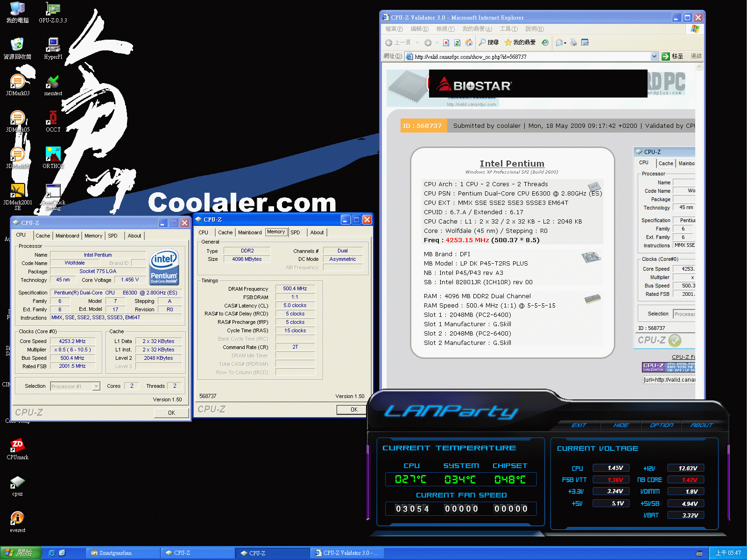Screen dimensions: 747x560
Task: Open the File menu in Internet Explorer
Action: click(x=394, y=29)
